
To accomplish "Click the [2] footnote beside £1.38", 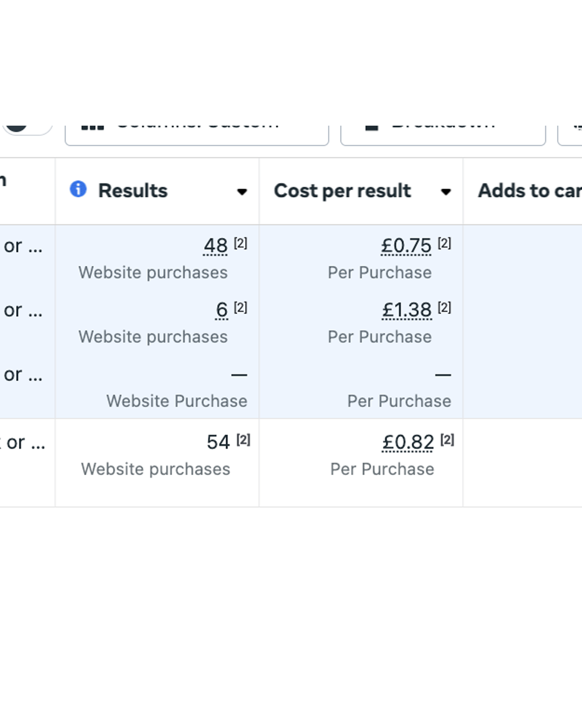I will (444, 307).
